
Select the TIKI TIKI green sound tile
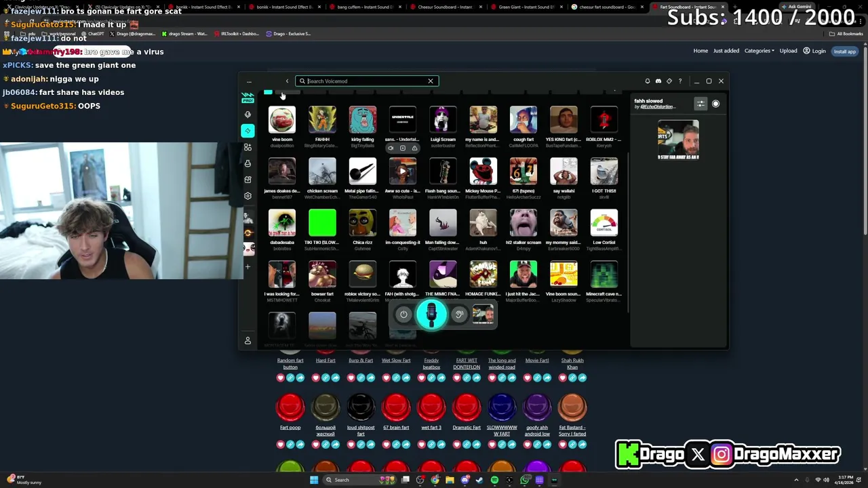point(322,223)
